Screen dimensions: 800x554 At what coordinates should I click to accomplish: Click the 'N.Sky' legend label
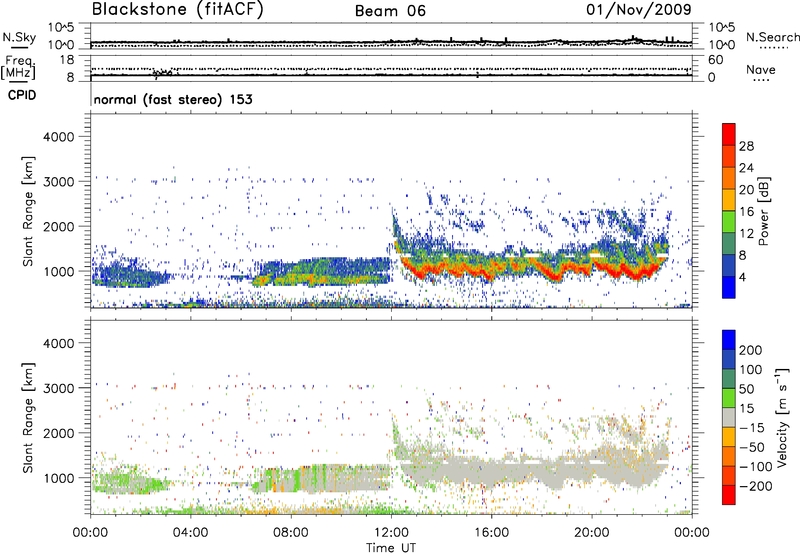tap(19, 37)
